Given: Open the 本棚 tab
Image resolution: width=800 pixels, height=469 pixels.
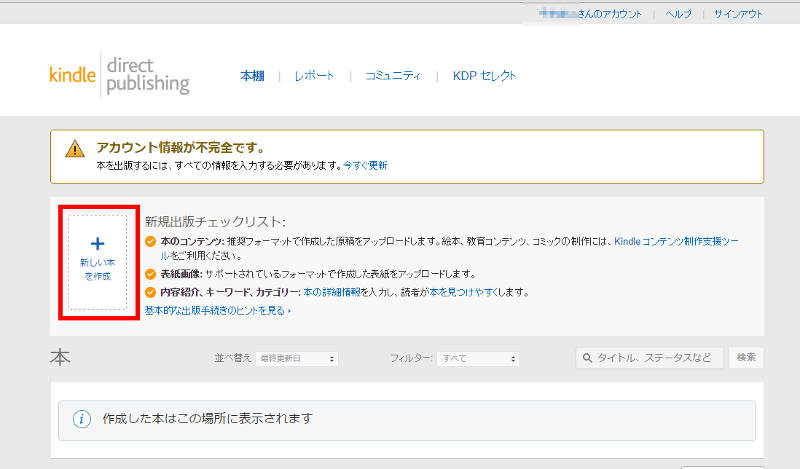Looking at the screenshot, I should 252,76.
